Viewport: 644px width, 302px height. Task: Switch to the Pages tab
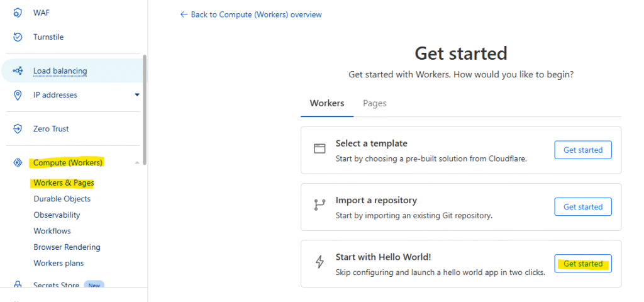374,103
